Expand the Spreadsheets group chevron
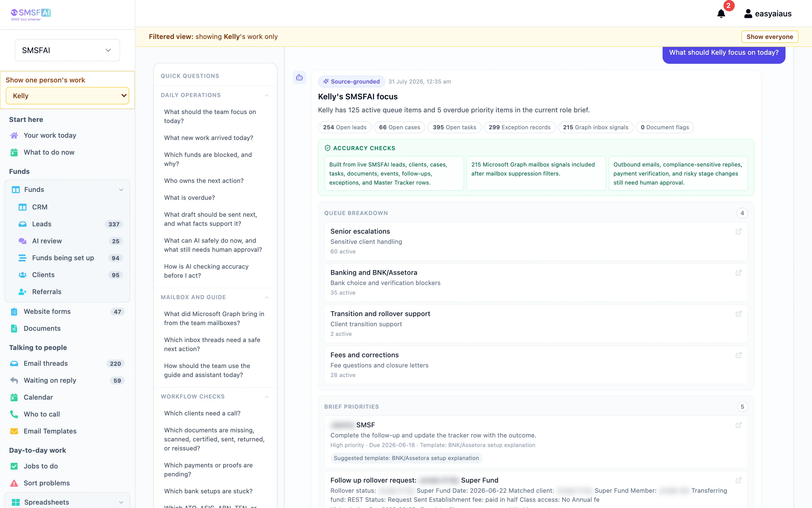This screenshot has height=508, width=812. [121, 502]
